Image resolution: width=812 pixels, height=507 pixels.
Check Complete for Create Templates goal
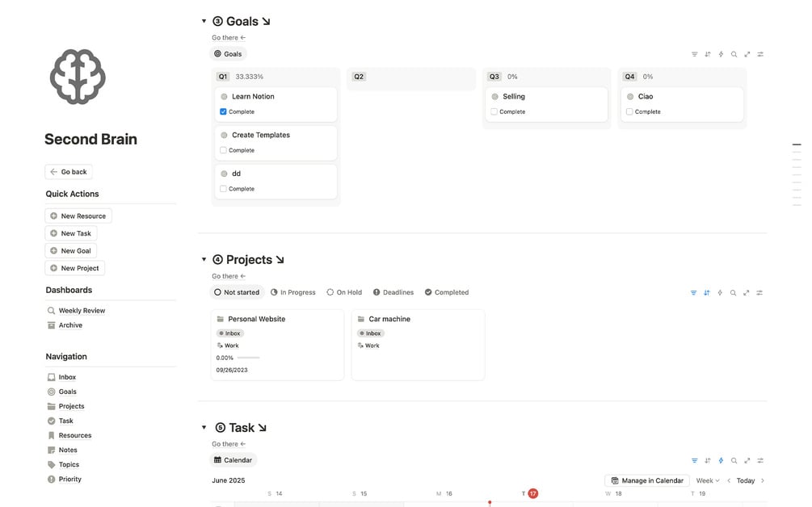click(x=223, y=150)
